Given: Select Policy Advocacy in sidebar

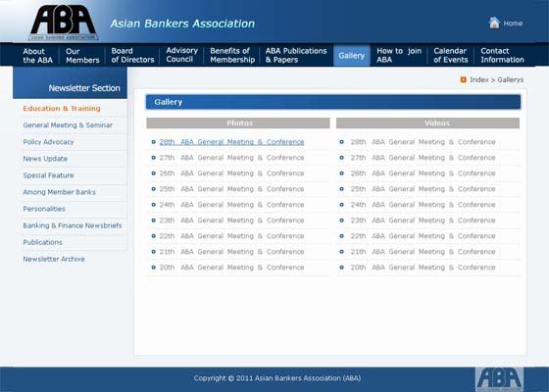Looking at the screenshot, I should 48,142.
